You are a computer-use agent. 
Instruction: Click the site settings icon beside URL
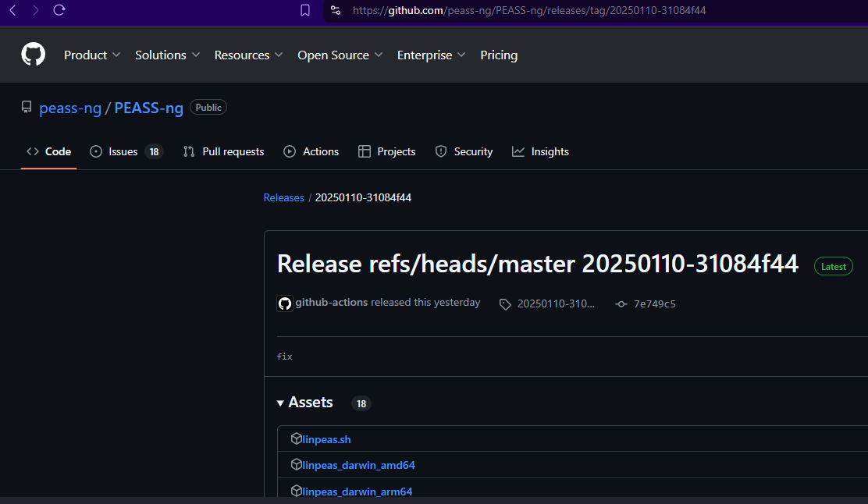(x=336, y=10)
